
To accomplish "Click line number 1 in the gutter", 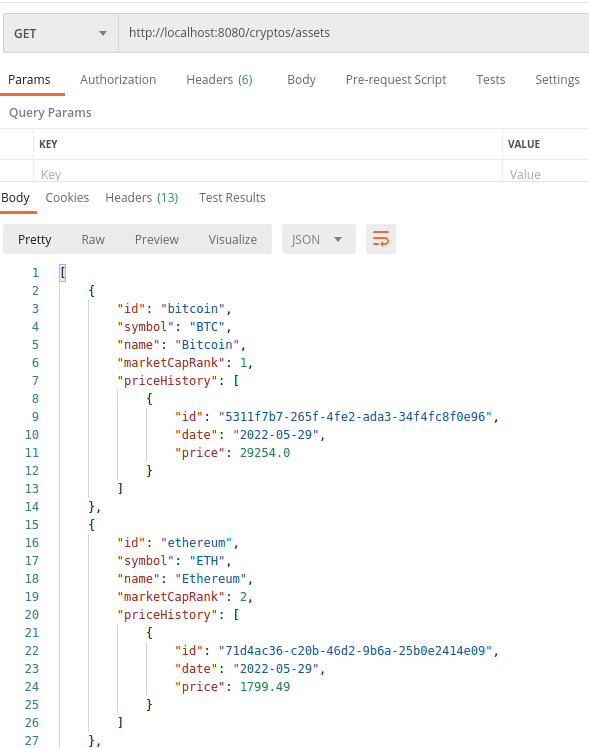I will (x=35, y=273).
